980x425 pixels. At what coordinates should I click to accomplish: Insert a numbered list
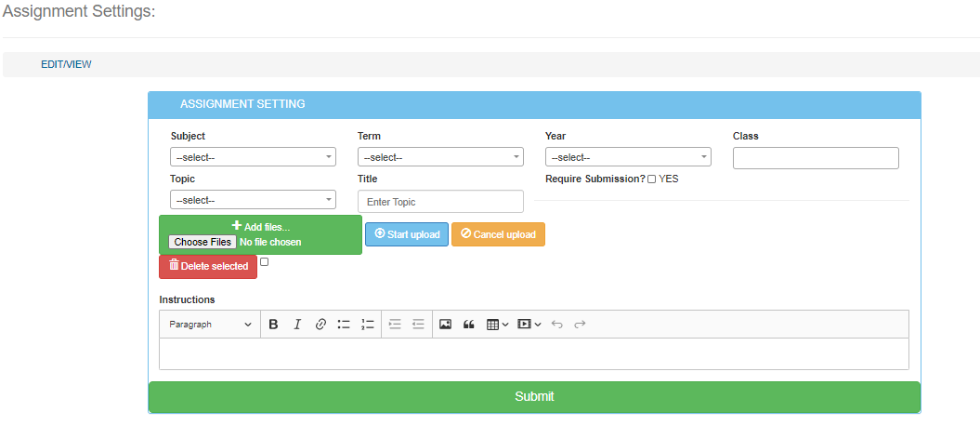click(368, 325)
